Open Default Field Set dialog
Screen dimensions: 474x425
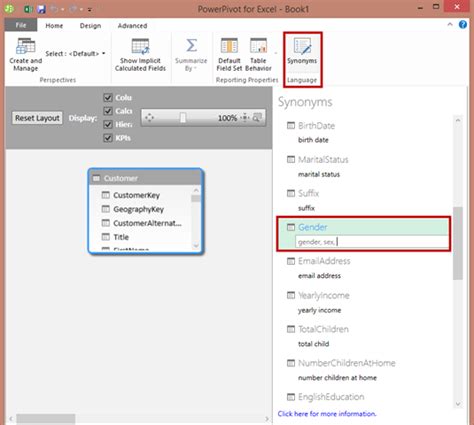pyautogui.click(x=229, y=55)
